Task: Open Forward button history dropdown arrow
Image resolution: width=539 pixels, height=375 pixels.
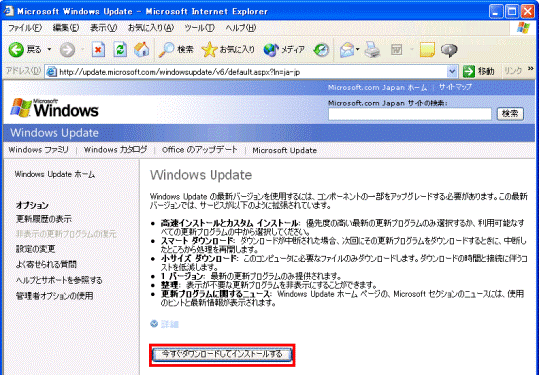Action: tap(82, 50)
